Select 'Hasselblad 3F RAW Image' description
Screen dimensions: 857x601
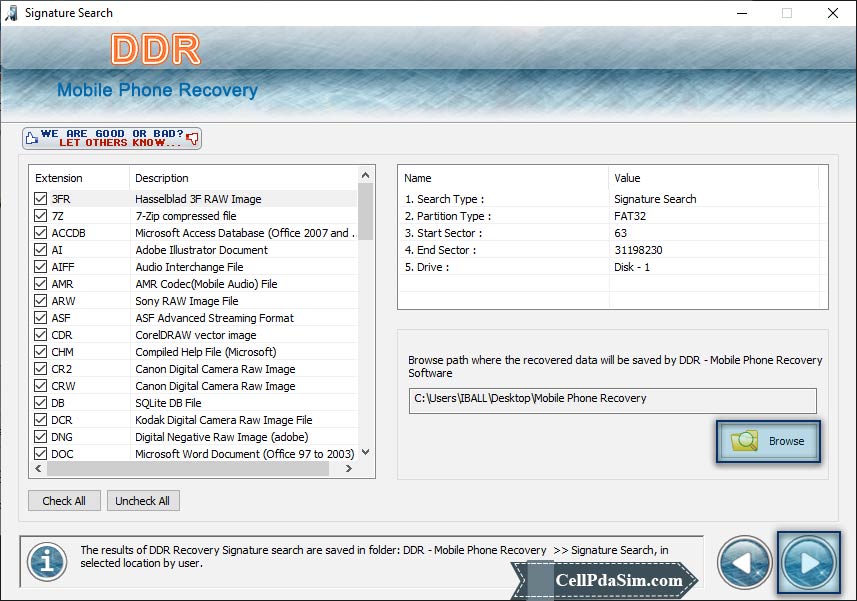[198, 199]
